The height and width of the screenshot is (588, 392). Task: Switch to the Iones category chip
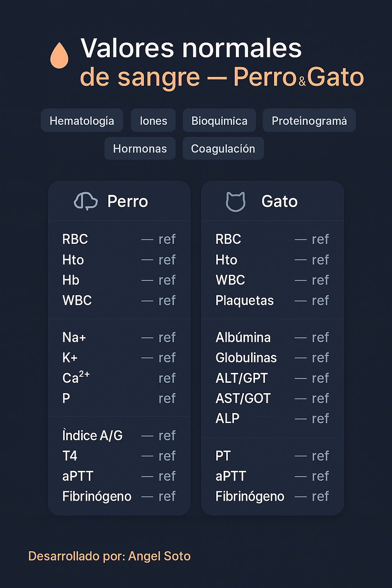click(x=153, y=121)
